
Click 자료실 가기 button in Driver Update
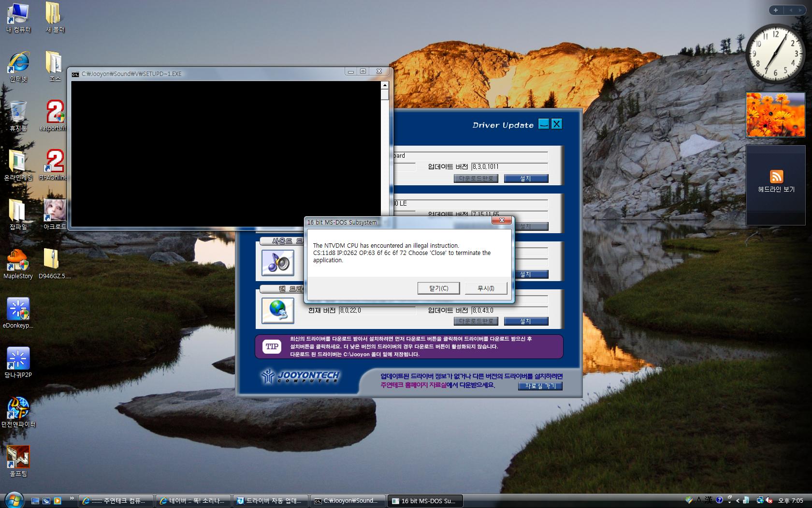click(540, 386)
